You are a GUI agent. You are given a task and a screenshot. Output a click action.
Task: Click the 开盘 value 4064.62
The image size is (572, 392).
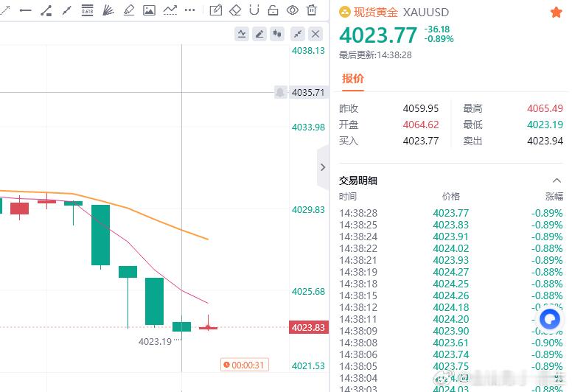pyautogui.click(x=421, y=125)
